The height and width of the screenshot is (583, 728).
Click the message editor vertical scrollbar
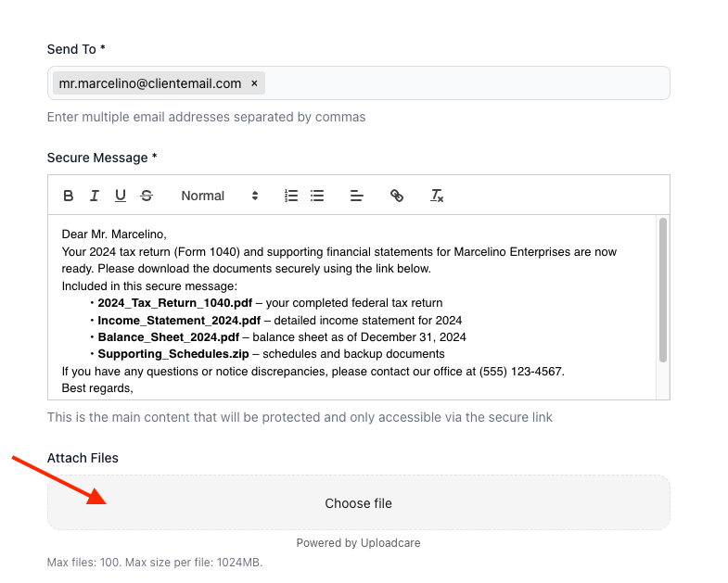[662, 289]
